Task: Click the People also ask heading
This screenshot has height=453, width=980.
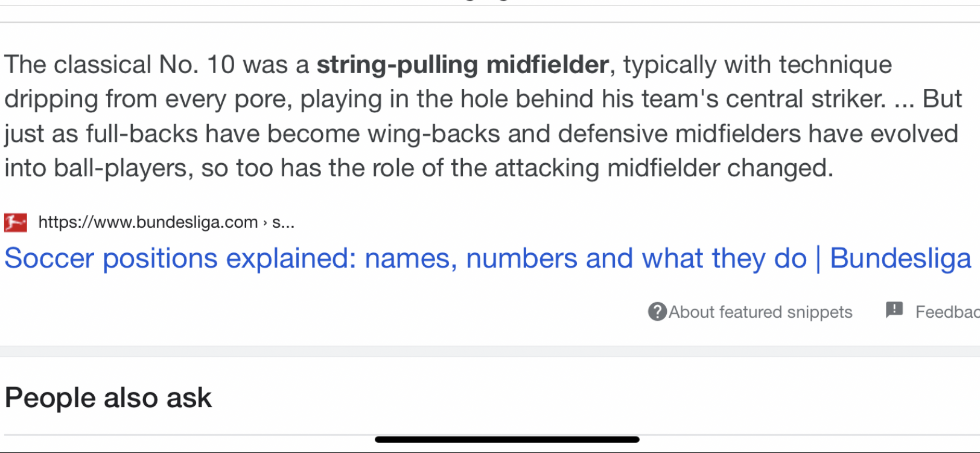Action: tap(108, 398)
